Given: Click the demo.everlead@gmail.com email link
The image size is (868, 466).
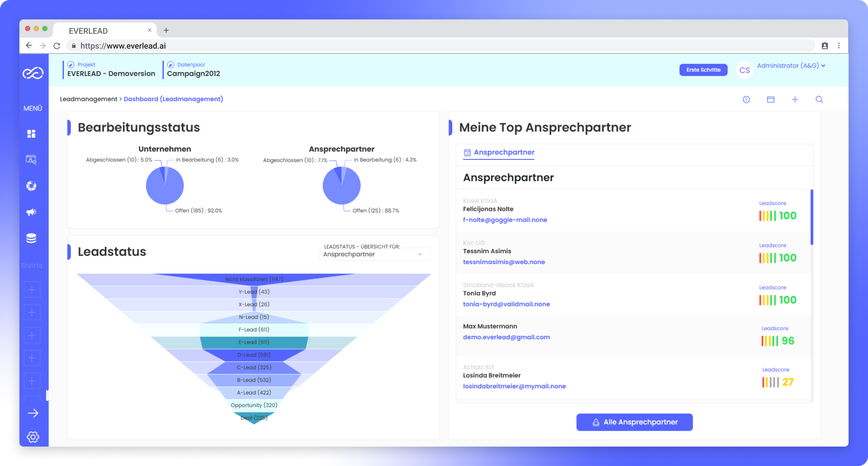Looking at the screenshot, I should pos(506,337).
